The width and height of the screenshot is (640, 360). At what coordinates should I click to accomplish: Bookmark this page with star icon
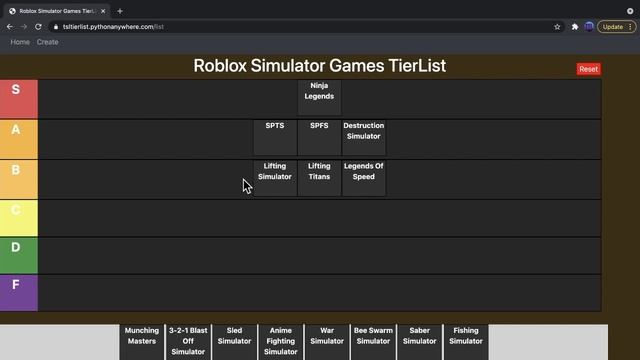coord(557,27)
